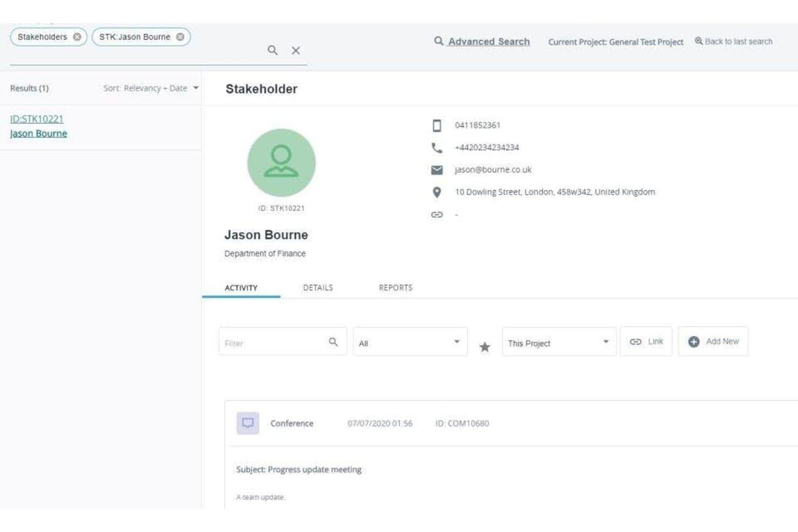Select the 10 Dowling Street address
This screenshot has height=532, width=798.
point(555,192)
